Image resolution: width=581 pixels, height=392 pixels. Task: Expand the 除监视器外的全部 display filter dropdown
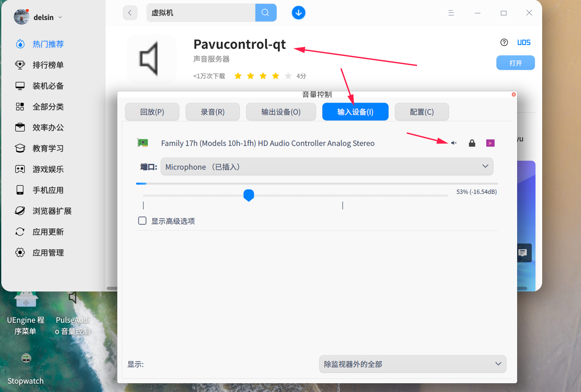pyautogui.click(x=412, y=364)
